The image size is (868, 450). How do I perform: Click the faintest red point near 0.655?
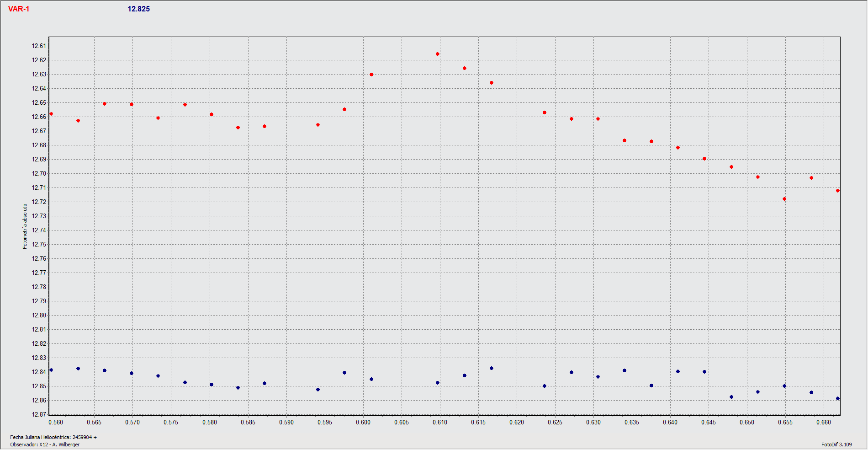point(784,199)
